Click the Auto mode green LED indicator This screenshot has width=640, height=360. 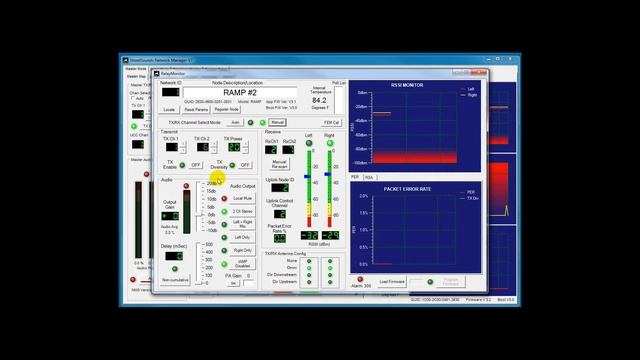tap(251, 122)
